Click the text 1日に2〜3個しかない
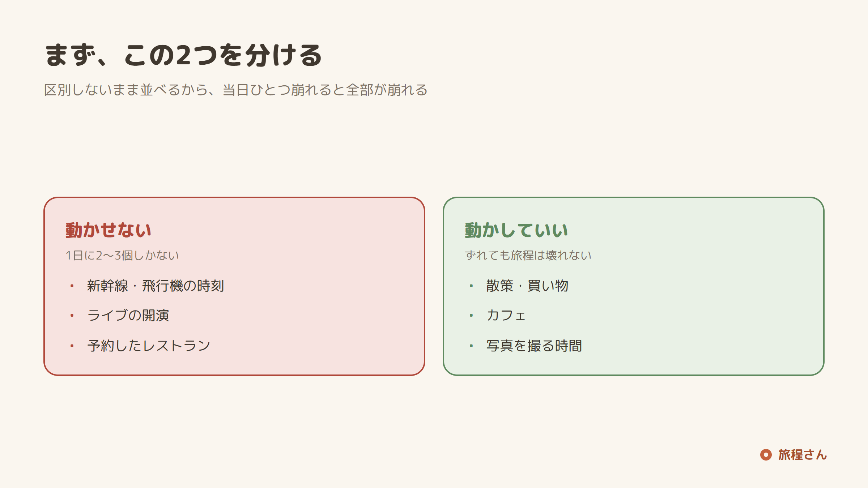868x488 pixels. click(x=122, y=256)
